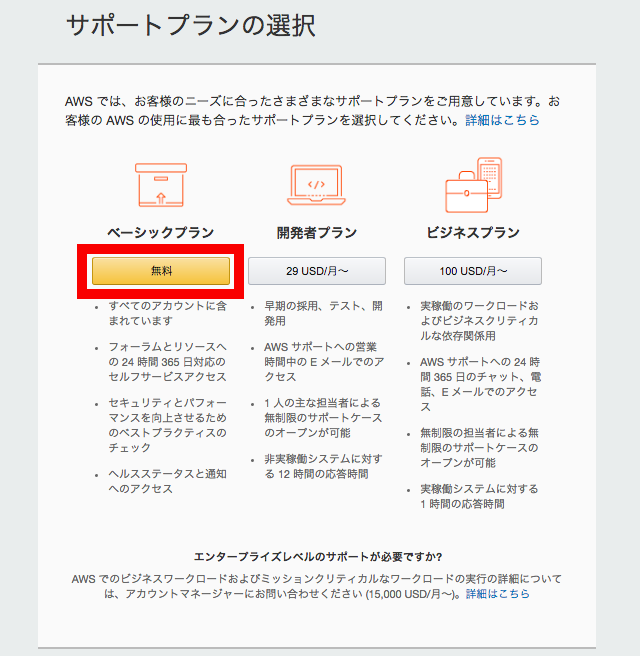Click bullet about セキュリティとパフォーマンス best practices
This screenshot has height=656, width=640.
pyautogui.click(x=168, y=425)
